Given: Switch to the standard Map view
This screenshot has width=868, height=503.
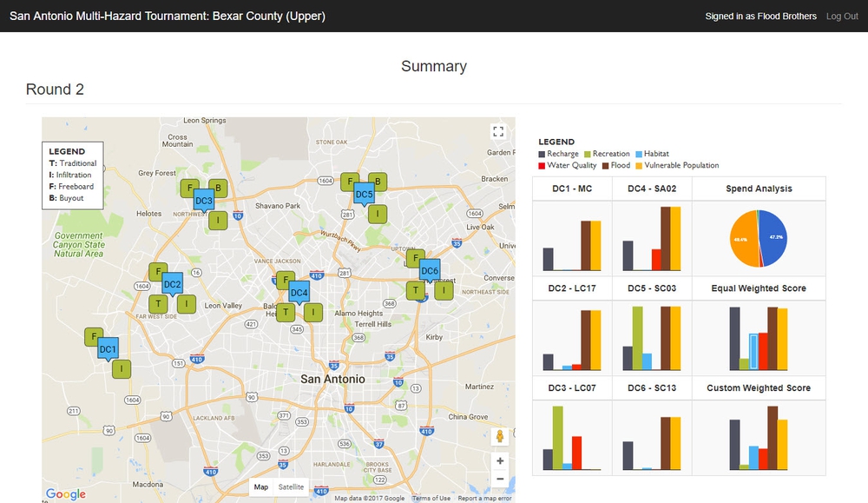Looking at the screenshot, I should 261,487.
